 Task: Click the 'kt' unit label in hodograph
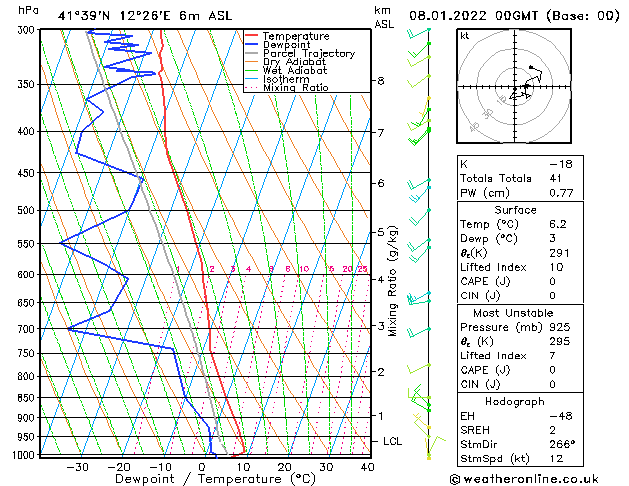coord(465,36)
